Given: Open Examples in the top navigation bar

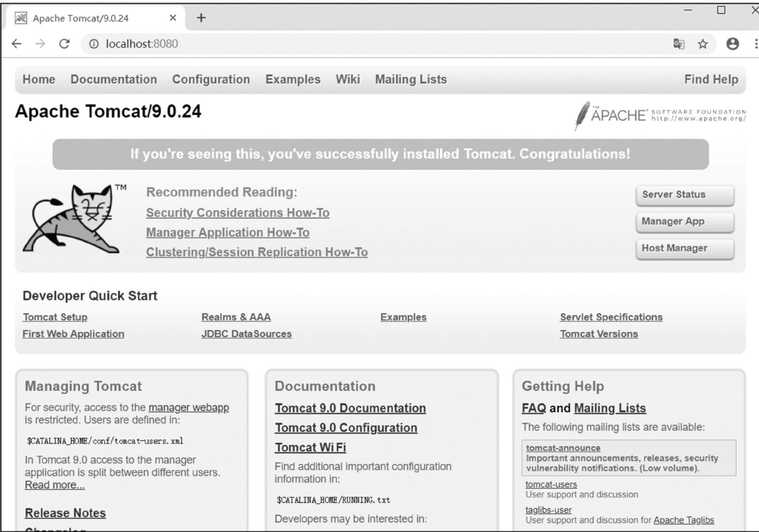Looking at the screenshot, I should point(293,79).
